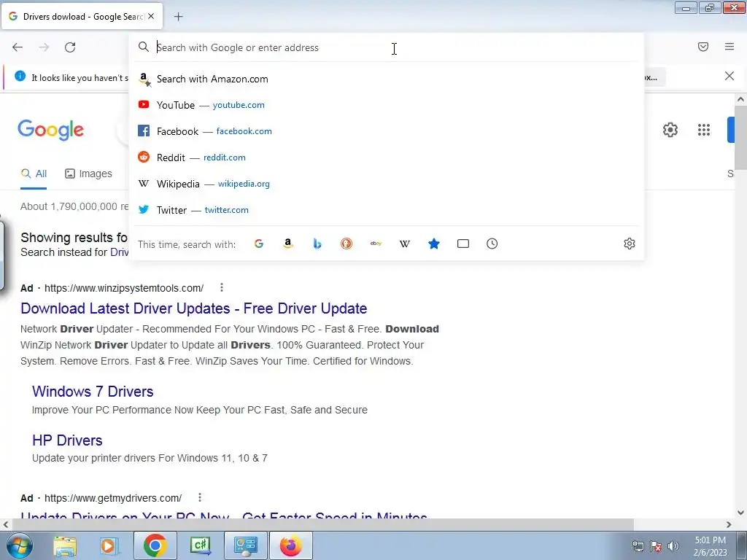Screen dimensions: 747x560
Task: Click the Google logo
Action: pyautogui.click(x=51, y=130)
